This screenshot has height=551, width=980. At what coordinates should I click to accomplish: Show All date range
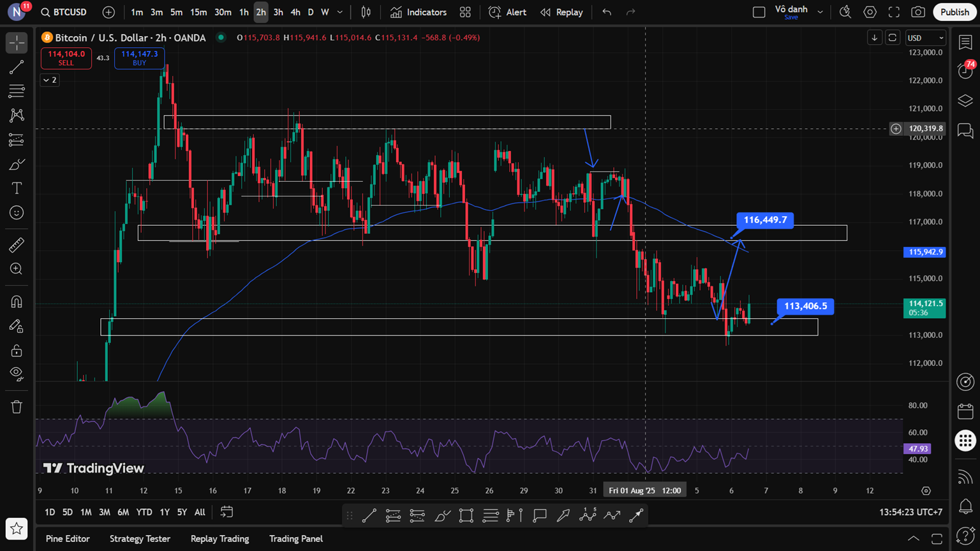(200, 512)
